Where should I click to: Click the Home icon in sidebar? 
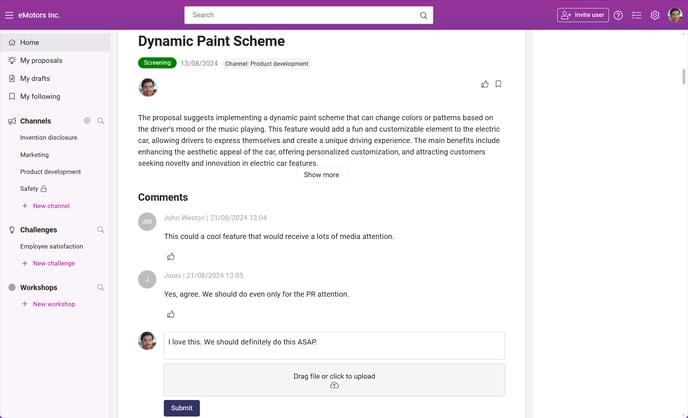[12, 43]
